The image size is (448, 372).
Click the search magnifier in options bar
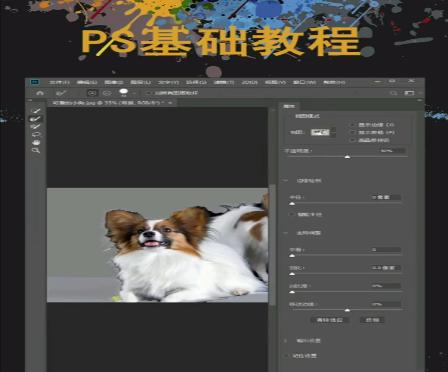point(394,93)
